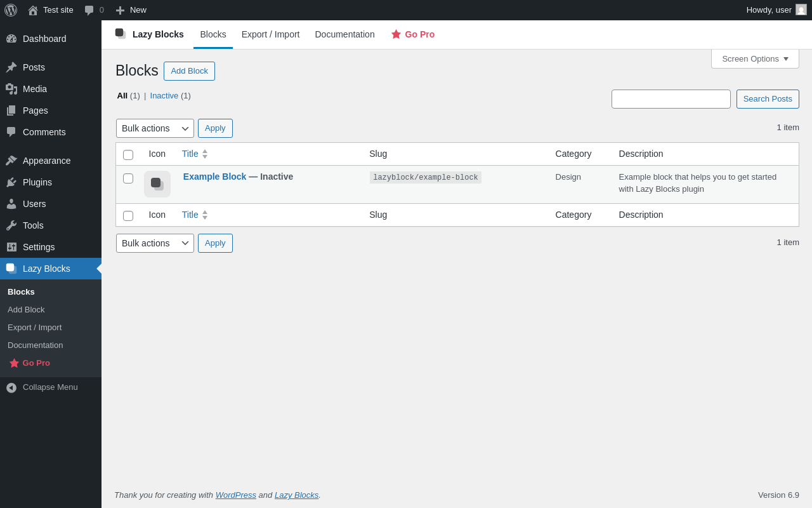Open Documentation in sidebar submenu

pos(36,345)
